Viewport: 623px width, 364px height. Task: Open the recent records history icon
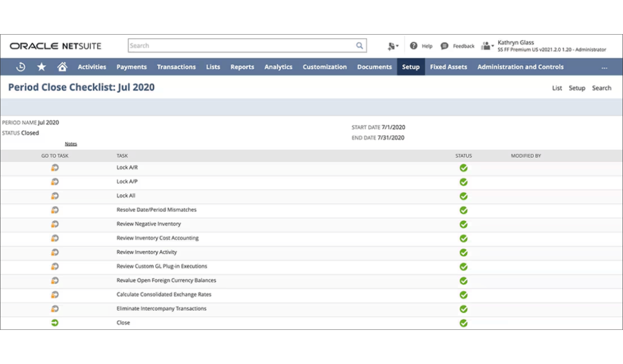[20, 66]
